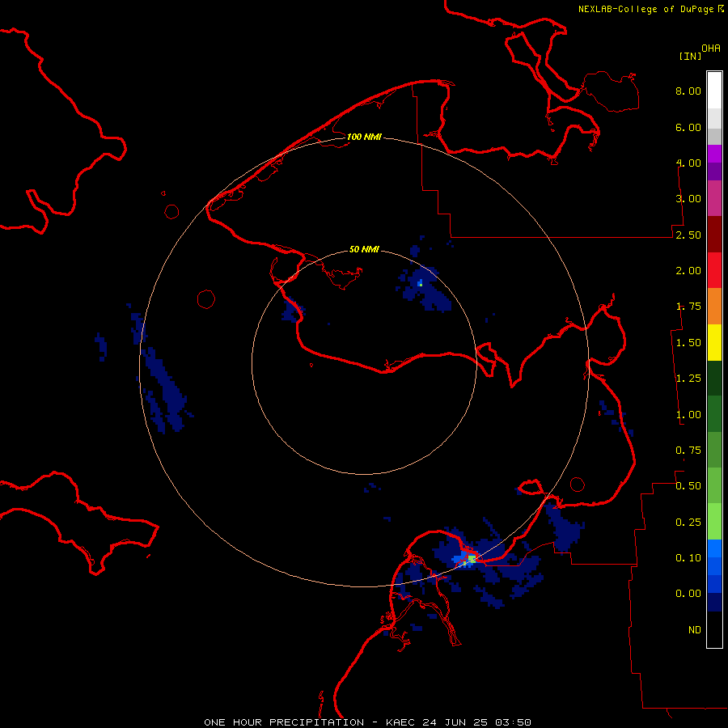728x728 pixels.
Task: Click the [IN] units label
Action: pos(690,56)
